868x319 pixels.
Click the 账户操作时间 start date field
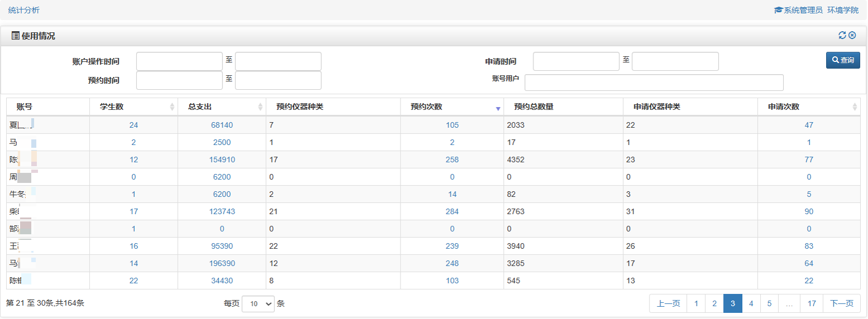[179, 61]
